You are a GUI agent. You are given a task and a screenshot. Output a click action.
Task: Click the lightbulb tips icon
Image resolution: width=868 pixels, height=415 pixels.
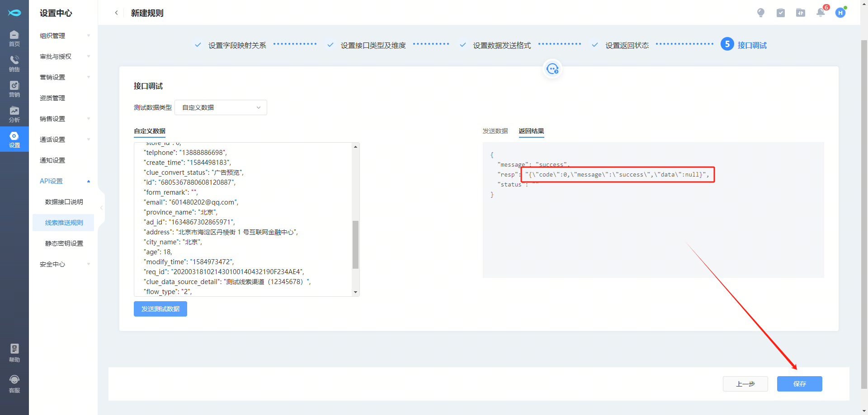tap(761, 13)
